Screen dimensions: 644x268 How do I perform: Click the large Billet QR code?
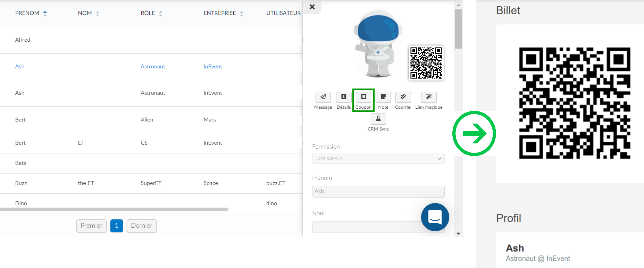(575, 103)
